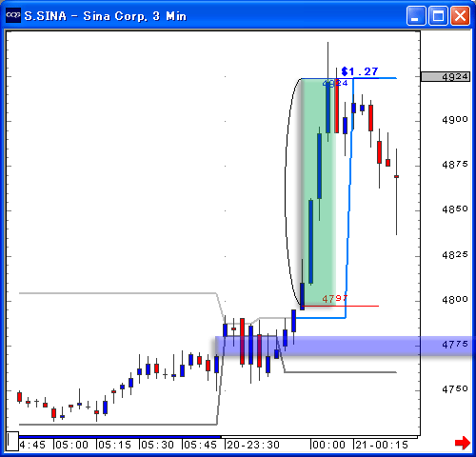The height and width of the screenshot is (457, 476).
Task: Click the 4900 price scale label
Action: pos(455,120)
